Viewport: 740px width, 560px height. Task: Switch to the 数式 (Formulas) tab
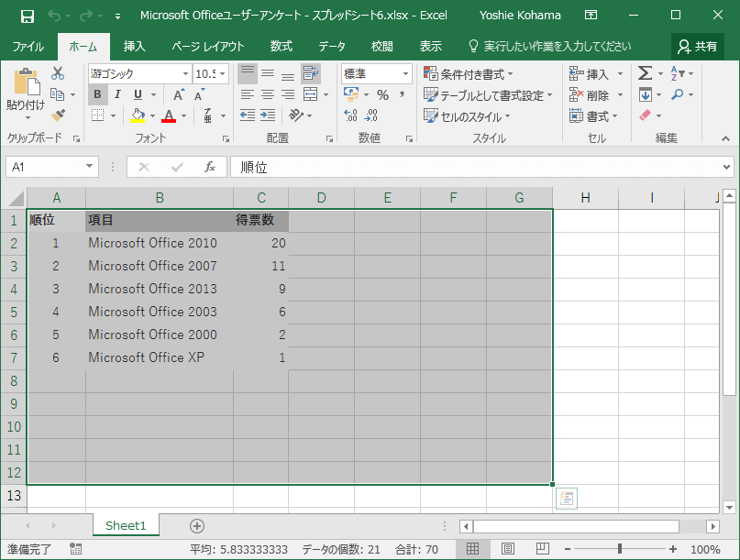coord(282,46)
